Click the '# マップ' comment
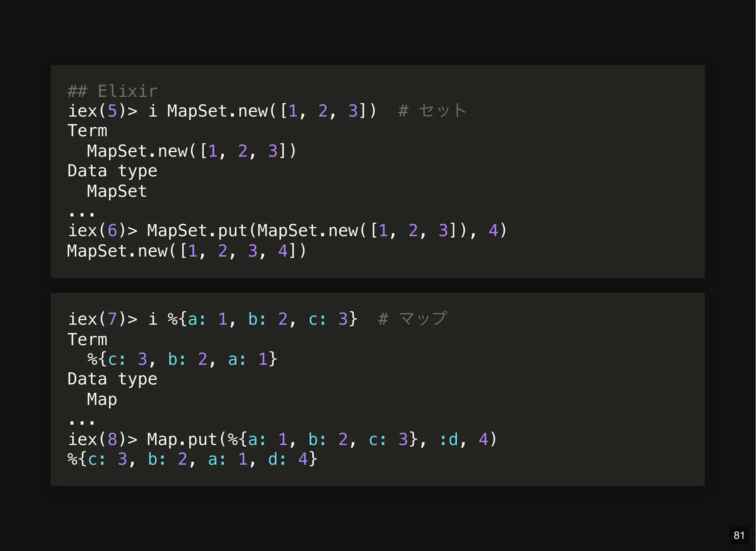Viewport: 756px width, 551px height. 413,319
